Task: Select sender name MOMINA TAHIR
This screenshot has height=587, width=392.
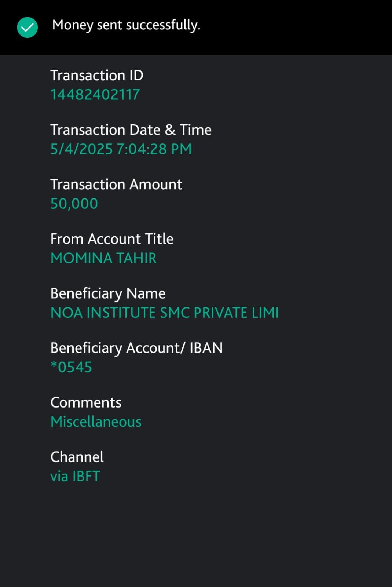Action: click(x=103, y=258)
